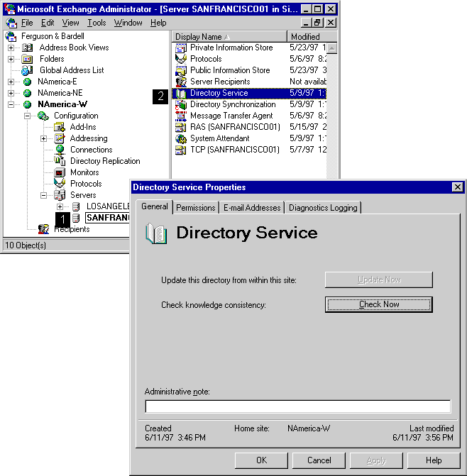Close the Directory Service Properties dialog
Viewport: 467px width, 476px height.
457,187
